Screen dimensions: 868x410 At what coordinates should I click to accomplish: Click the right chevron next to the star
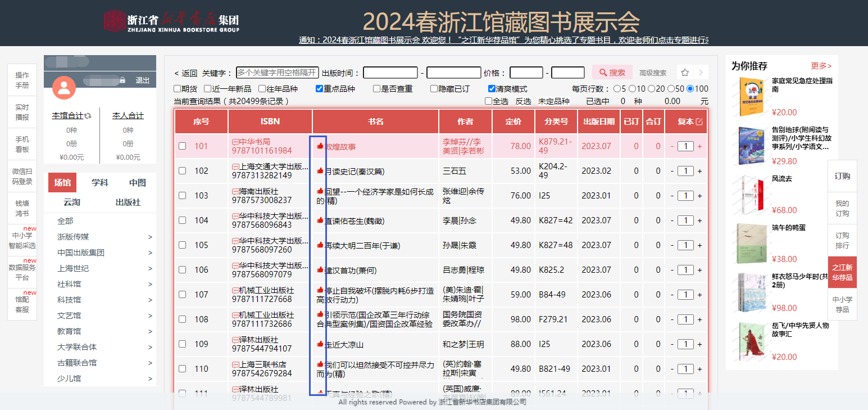point(701,73)
